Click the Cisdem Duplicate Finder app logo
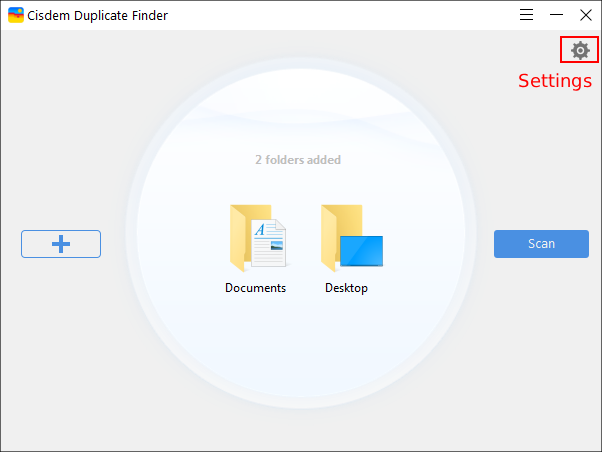Screen dimensions: 602x452 click(16, 15)
